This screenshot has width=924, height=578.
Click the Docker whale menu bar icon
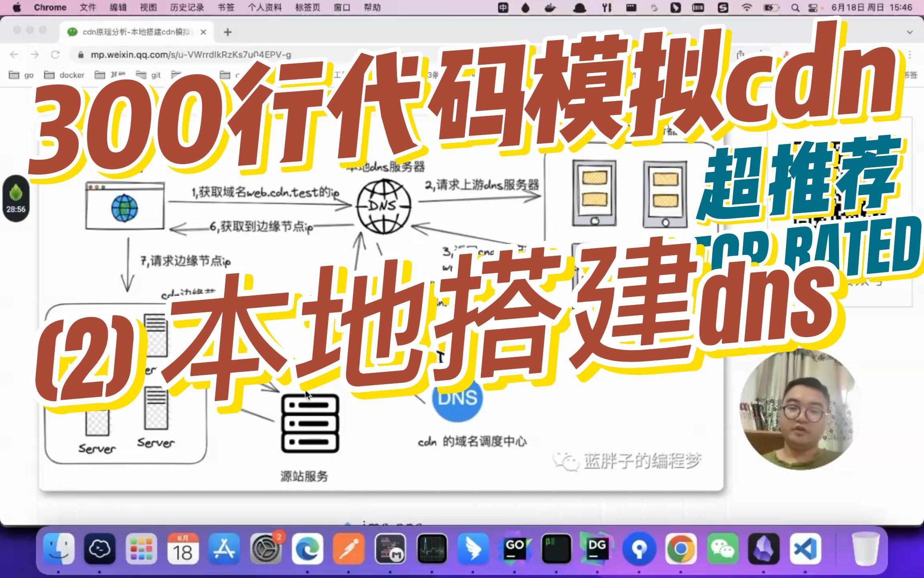[x=550, y=7]
